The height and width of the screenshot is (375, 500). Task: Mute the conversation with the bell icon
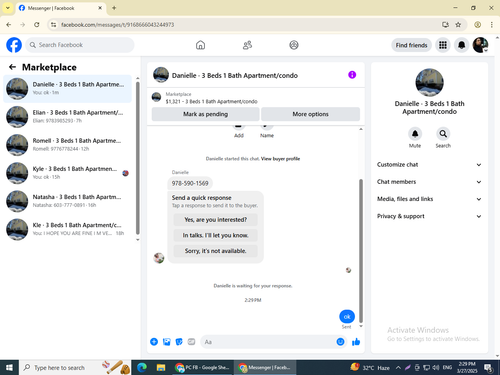[x=415, y=134]
